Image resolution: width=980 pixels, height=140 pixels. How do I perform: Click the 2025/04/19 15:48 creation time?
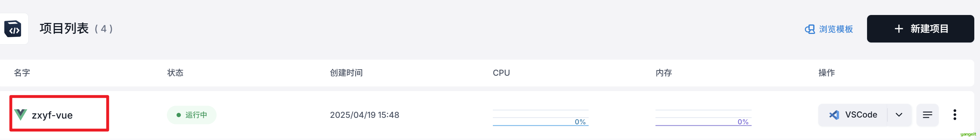tap(365, 115)
